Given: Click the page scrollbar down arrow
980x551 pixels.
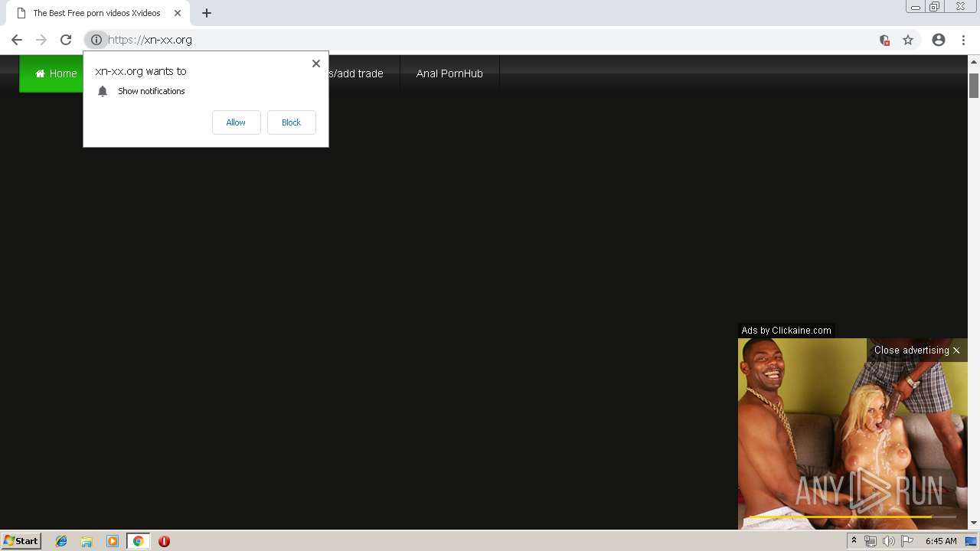Looking at the screenshot, I should point(974,523).
